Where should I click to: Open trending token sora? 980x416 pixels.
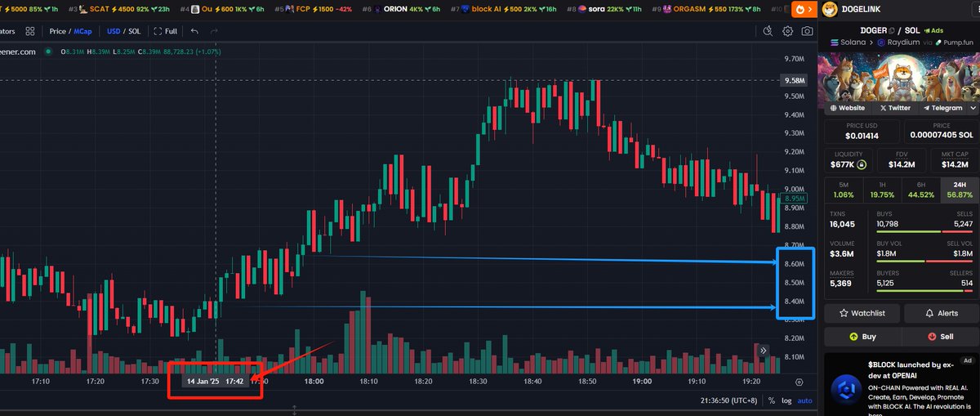(x=604, y=9)
